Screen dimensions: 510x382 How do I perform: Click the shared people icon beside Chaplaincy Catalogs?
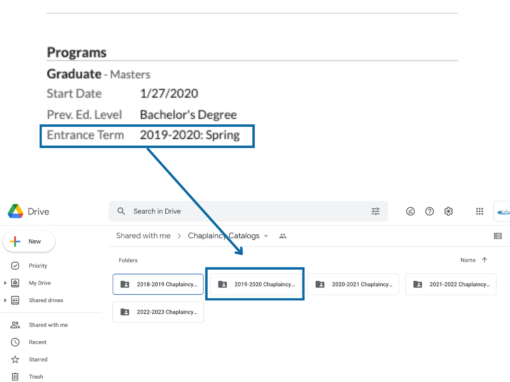tap(283, 236)
